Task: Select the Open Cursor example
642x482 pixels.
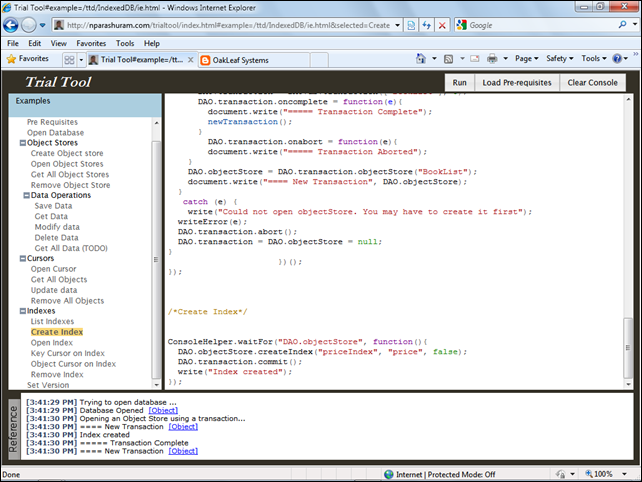Action: (x=54, y=269)
